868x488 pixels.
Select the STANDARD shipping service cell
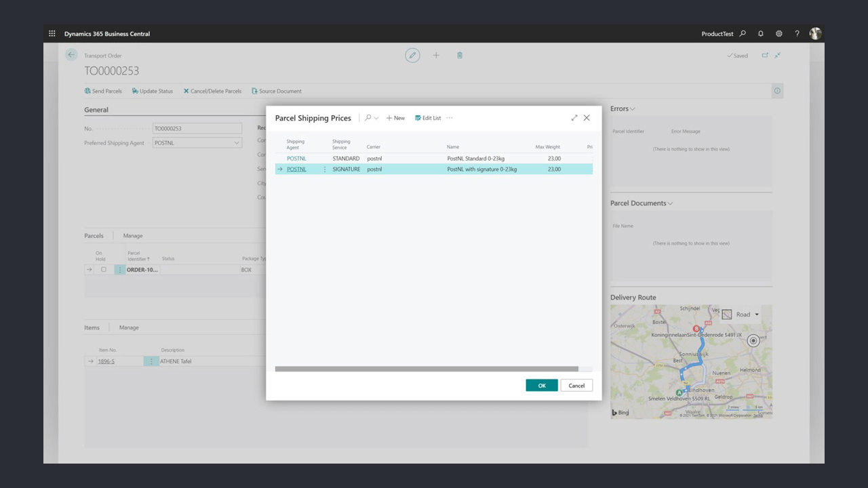click(x=346, y=159)
